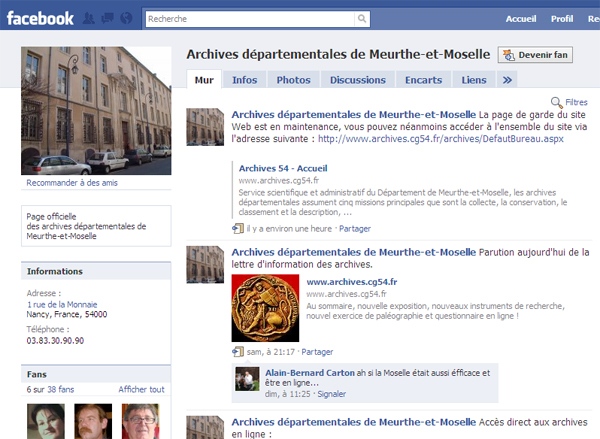Click the 'Page officielle' description box
Screen dimensions: 600x439
(x=96, y=226)
